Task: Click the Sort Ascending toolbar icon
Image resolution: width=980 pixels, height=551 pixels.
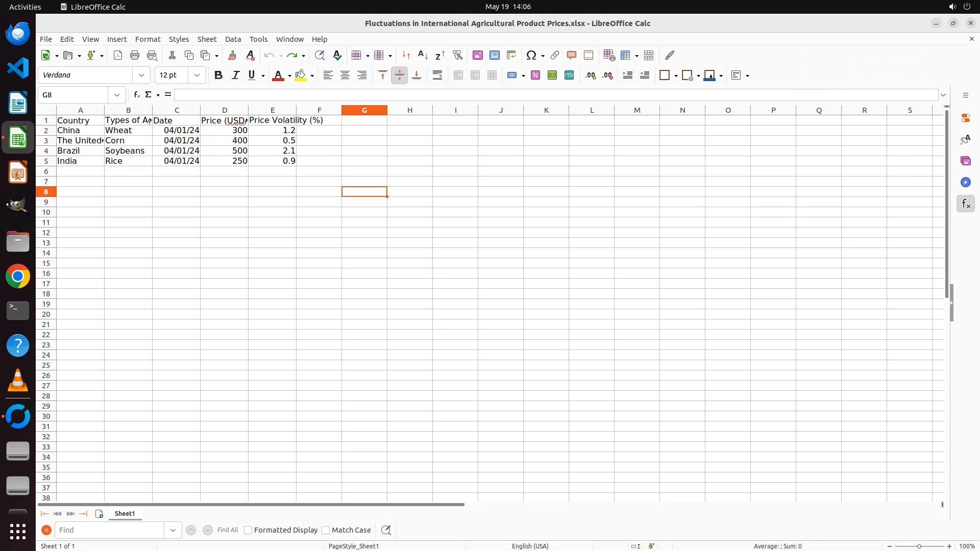Action: (423, 55)
